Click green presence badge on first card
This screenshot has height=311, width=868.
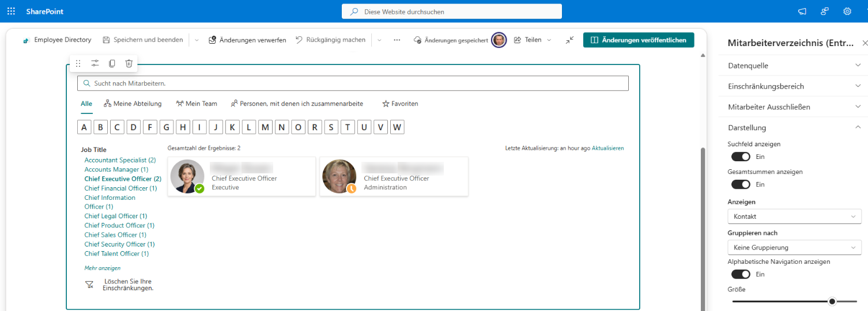click(x=199, y=188)
